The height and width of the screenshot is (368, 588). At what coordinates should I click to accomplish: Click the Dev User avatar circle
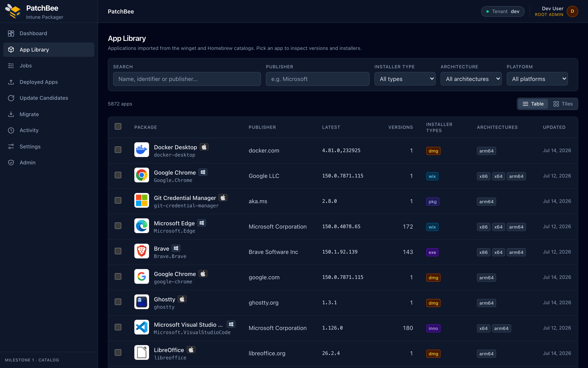(572, 11)
